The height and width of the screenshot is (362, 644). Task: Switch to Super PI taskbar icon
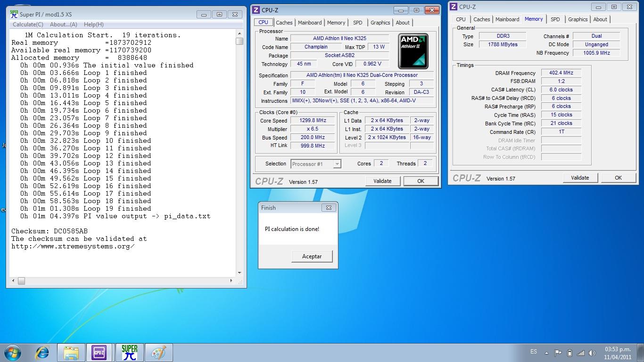click(129, 353)
